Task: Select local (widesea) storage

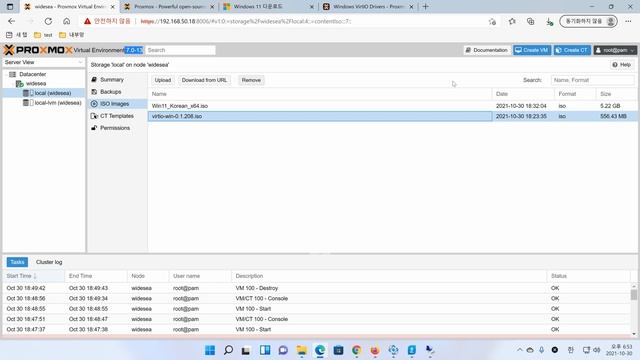Action: (53, 93)
